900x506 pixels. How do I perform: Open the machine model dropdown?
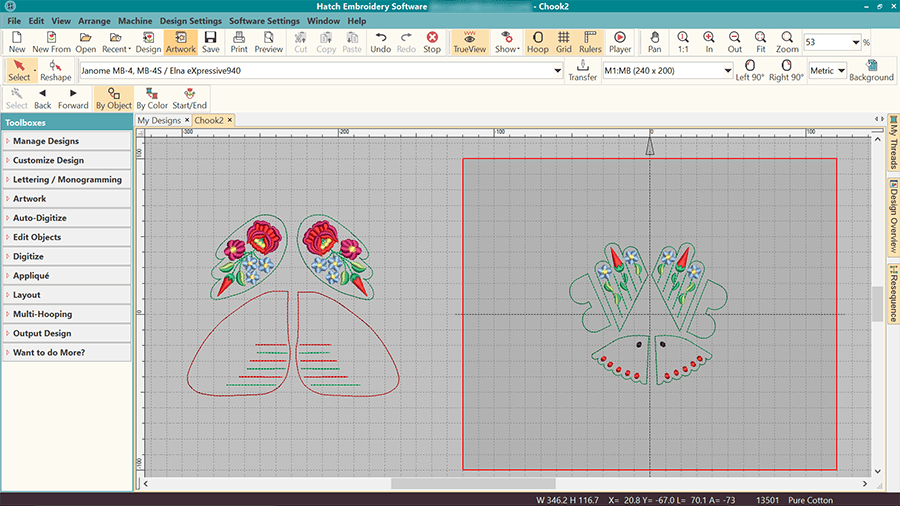pyautogui.click(x=557, y=71)
